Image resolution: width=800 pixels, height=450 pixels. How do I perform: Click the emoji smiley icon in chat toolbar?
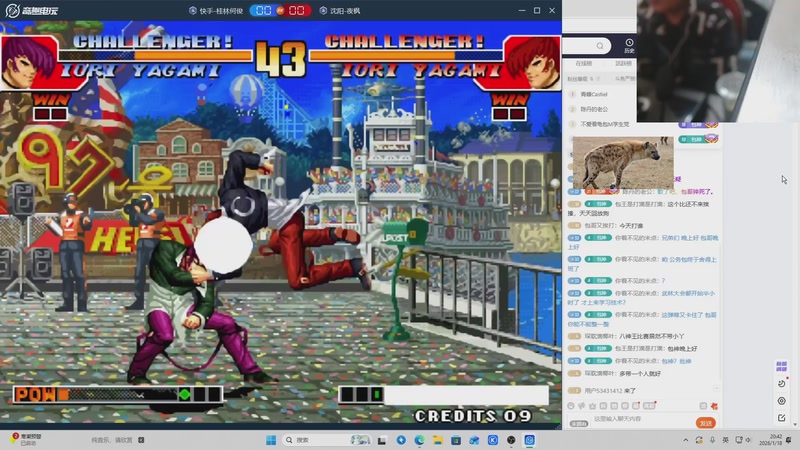pos(571,406)
